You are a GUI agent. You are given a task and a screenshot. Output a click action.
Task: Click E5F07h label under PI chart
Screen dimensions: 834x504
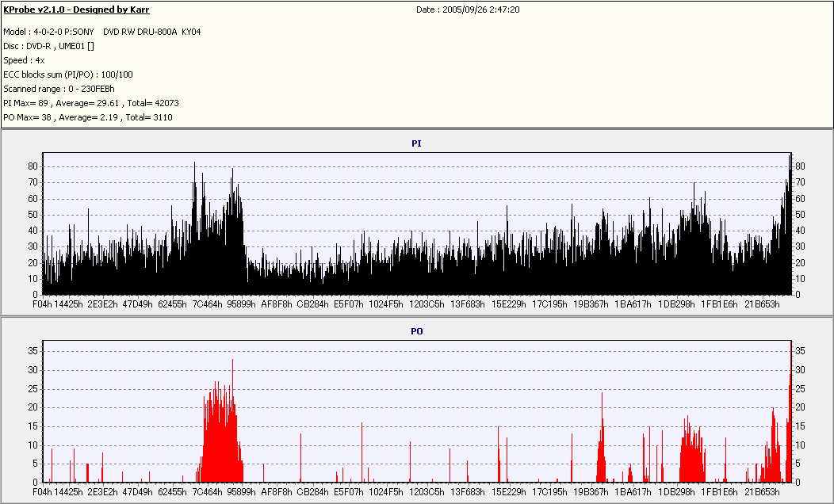pos(348,304)
